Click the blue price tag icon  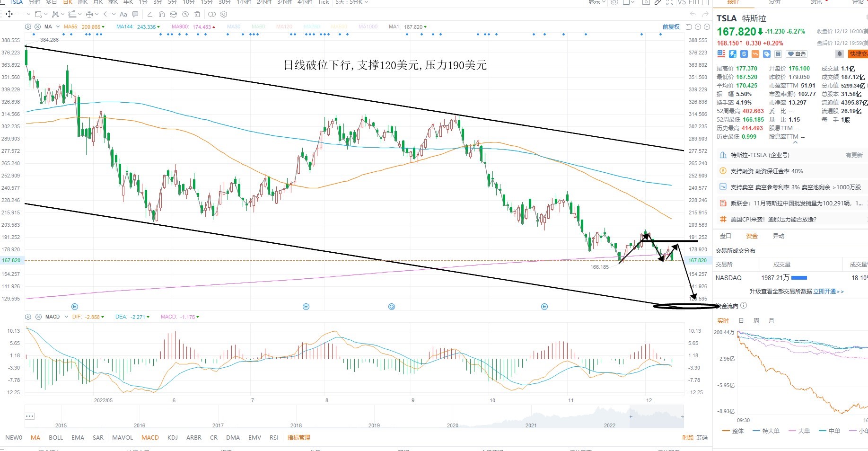tap(767, 54)
